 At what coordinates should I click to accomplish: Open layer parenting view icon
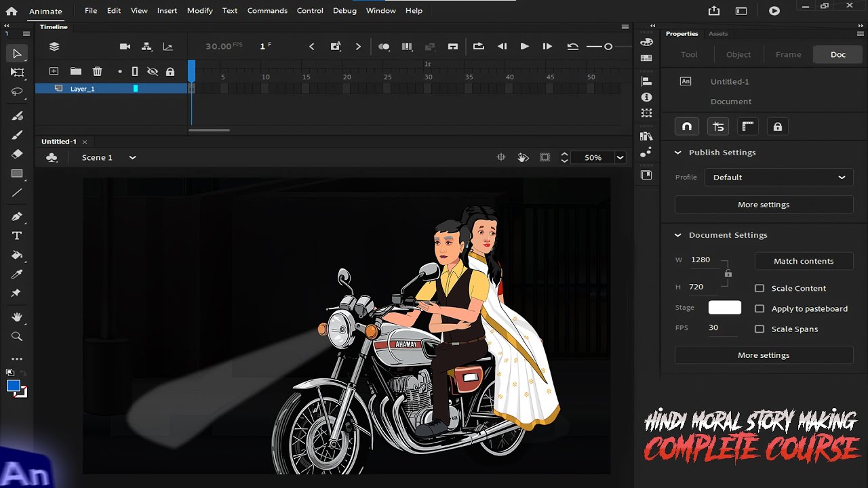click(146, 46)
